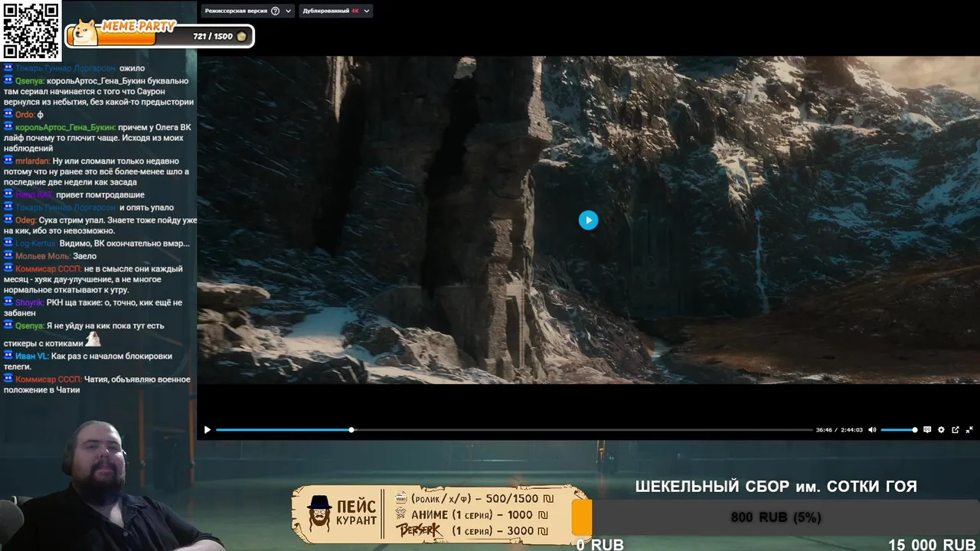Click the badge icon beside Shnyrik
980x551 pixels.
click(8, 302)
